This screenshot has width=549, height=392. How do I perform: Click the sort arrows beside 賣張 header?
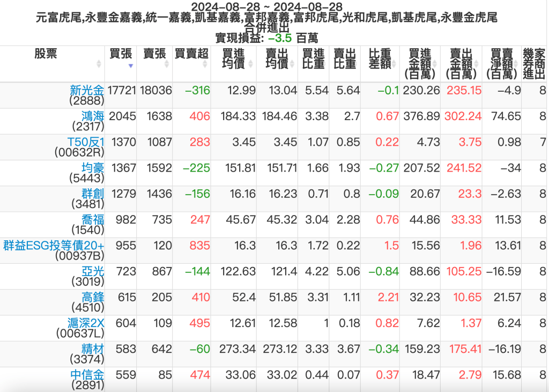(166, 64)
